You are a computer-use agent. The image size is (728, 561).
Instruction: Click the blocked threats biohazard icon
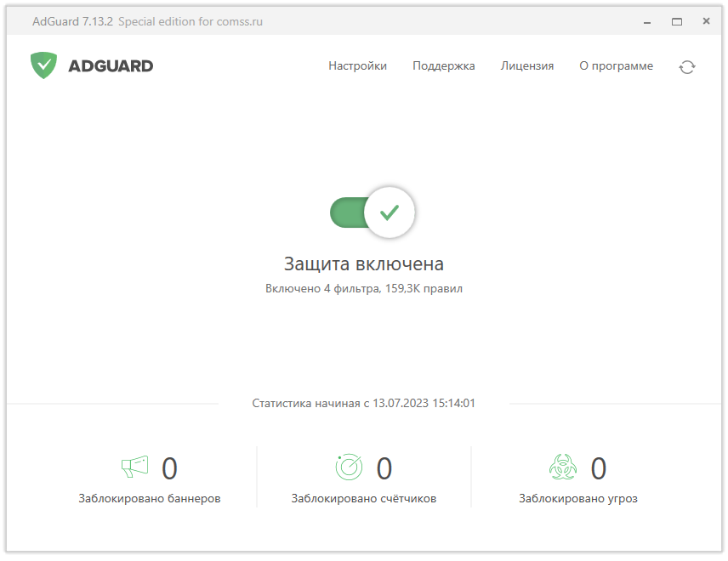[x=563, y=467]
